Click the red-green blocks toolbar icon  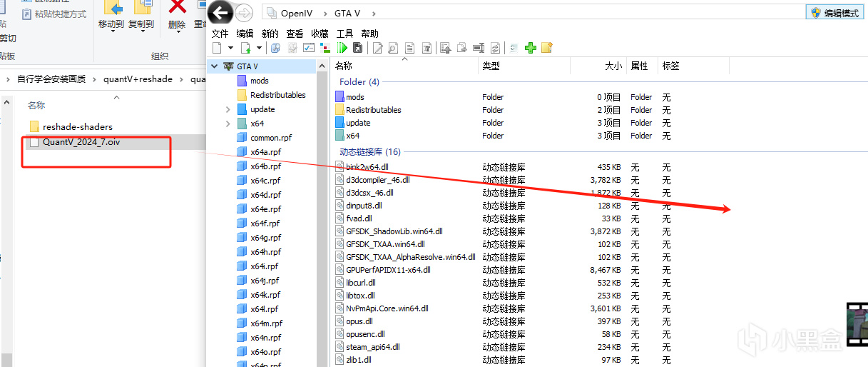[x=325, y=48]
